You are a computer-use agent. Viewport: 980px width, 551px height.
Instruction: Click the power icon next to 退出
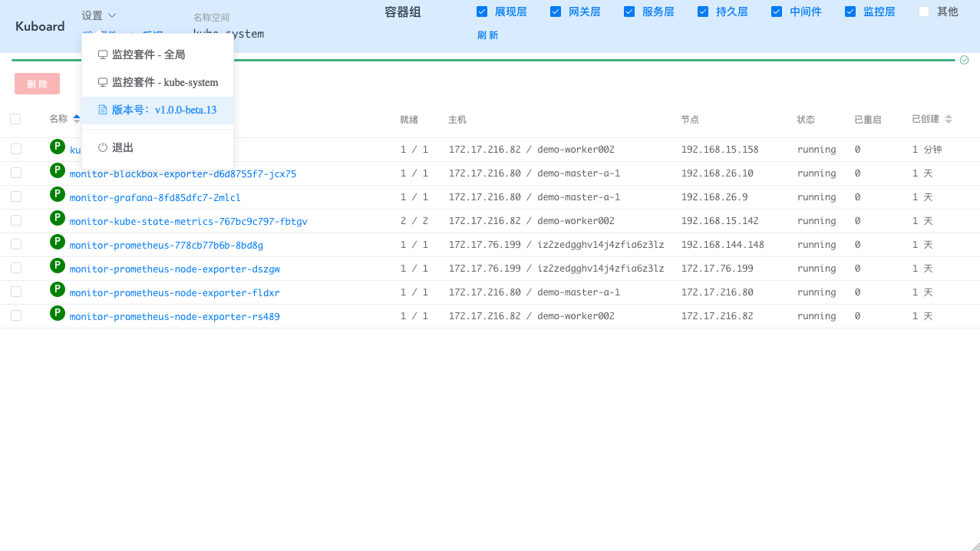(103, 147)
